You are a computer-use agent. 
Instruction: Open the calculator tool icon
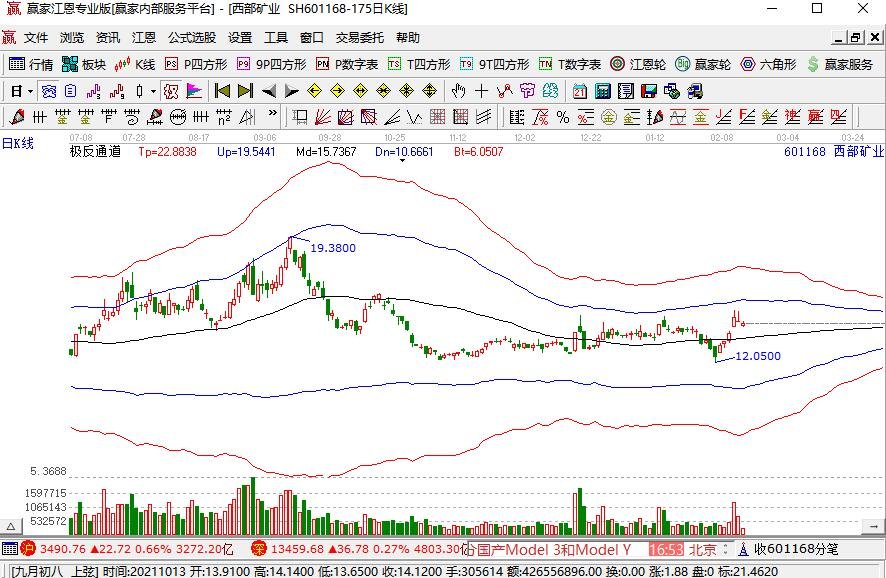pyautogui.click(x=603, y=91)
